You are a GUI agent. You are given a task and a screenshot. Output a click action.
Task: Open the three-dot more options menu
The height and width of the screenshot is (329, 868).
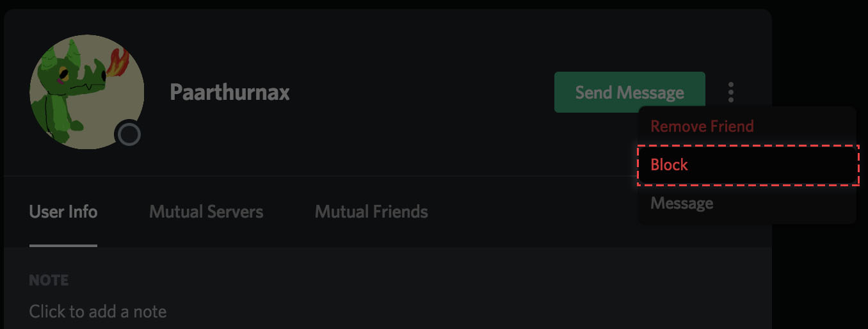(730, 92)
